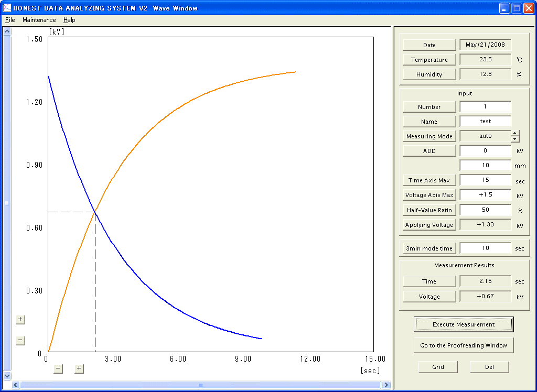Open the File menu
The width and height of the screenshot is (537, 392).
[x=10, y=20]
